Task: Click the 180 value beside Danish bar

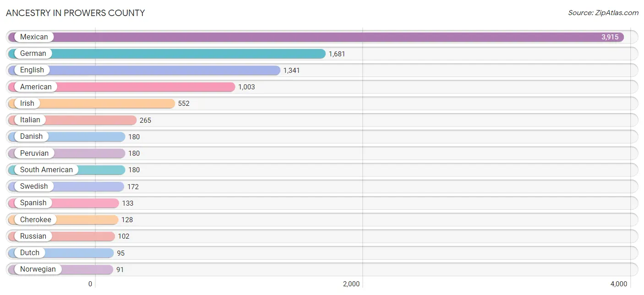Action: (134, 137)
